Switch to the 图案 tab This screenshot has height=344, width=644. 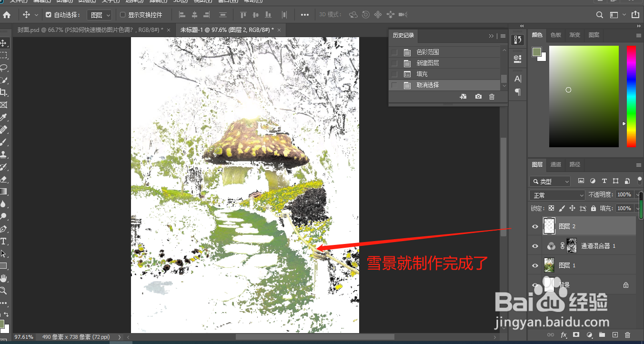(x=594, y=35)
